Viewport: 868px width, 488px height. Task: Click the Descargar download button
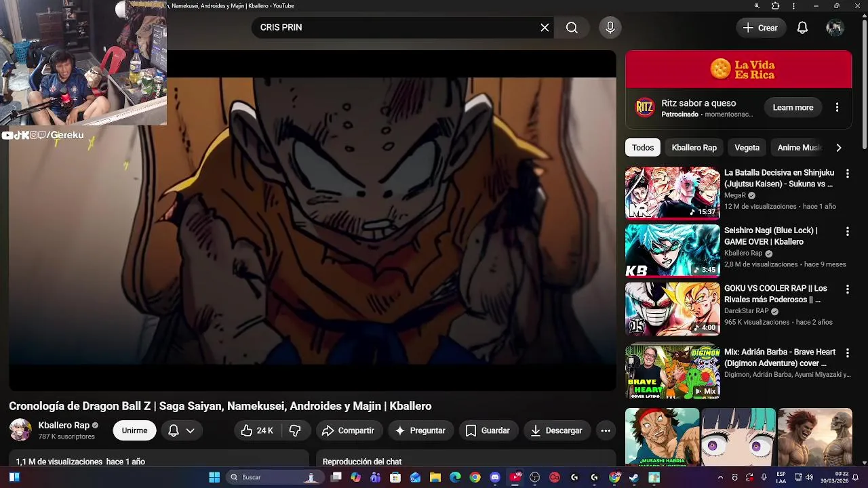[x=556, y=430]
